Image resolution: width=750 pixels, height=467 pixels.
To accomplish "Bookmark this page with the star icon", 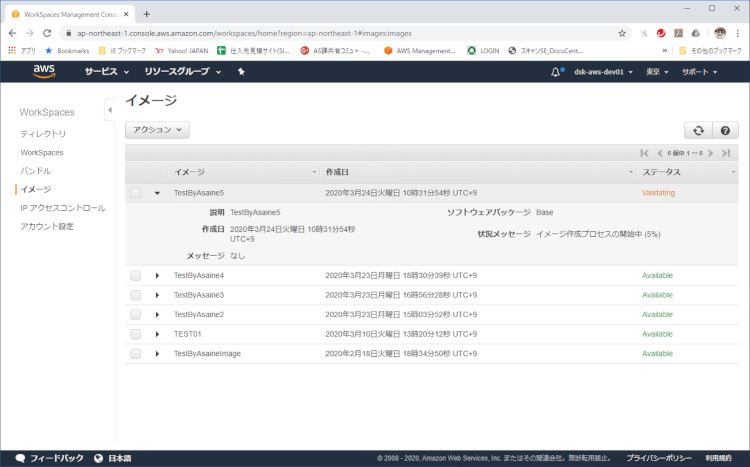I will point(622,32).
